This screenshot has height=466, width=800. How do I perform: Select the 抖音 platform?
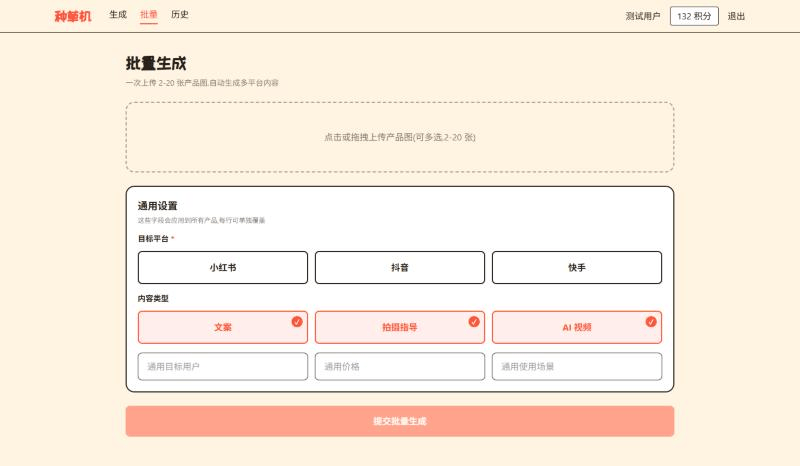click(x=400, y=267)
